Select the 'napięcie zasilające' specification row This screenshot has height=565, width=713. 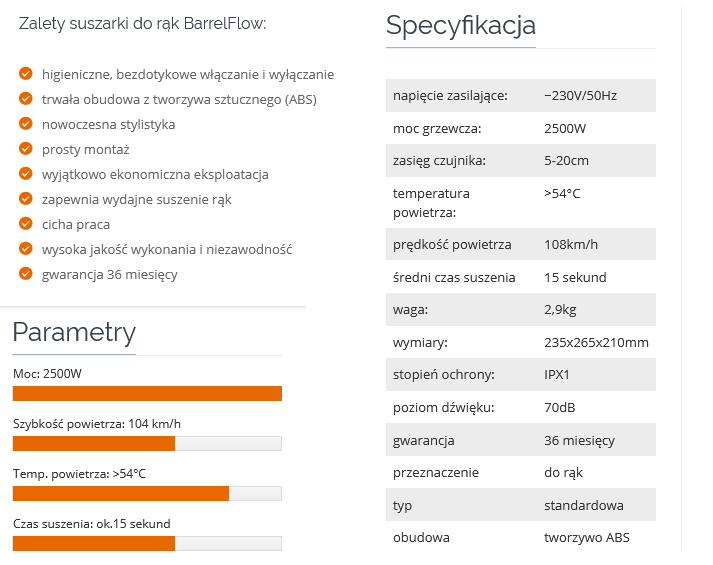point(520,95)
